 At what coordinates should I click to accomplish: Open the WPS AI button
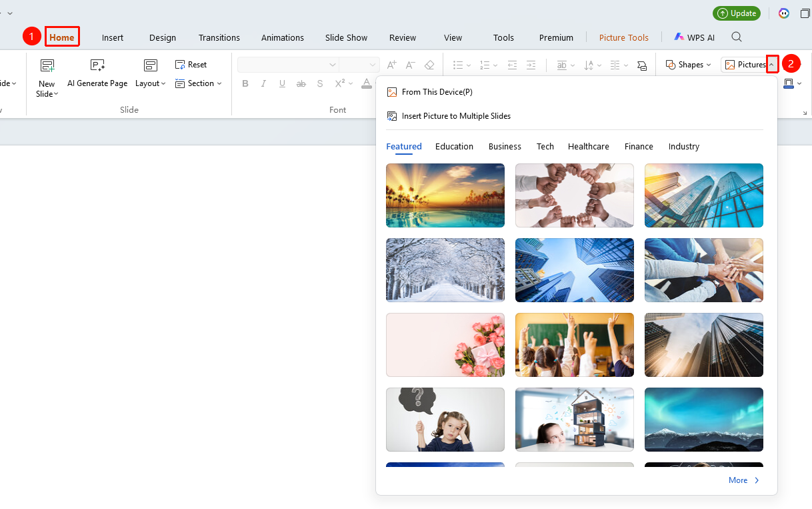[694, 37]
